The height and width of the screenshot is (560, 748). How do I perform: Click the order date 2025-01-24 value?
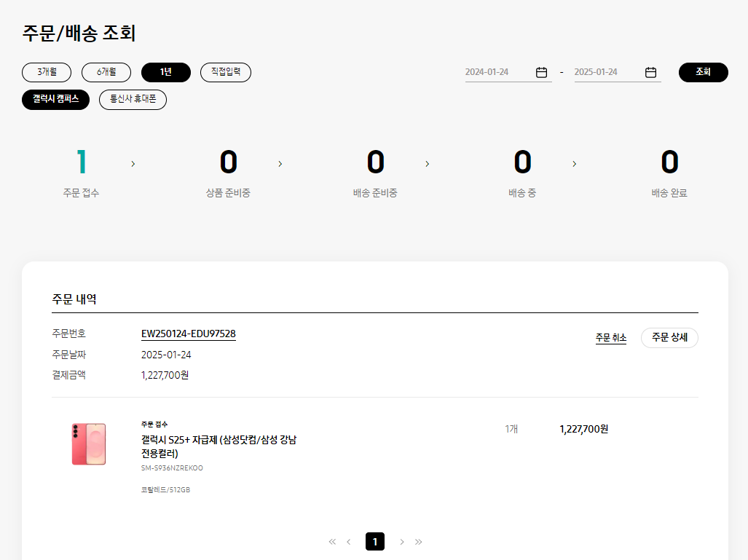click(x=166, y=355)
